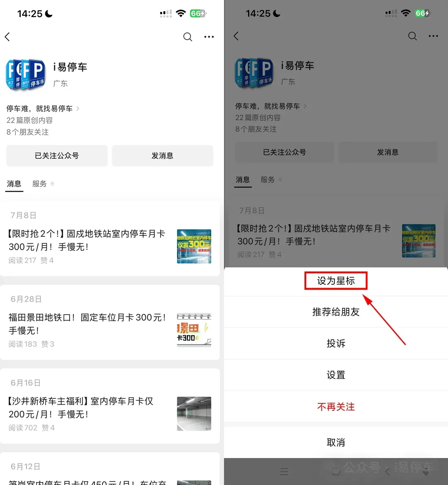
Task: Tap the 6月12日 date label
Action: coord(25,466)
